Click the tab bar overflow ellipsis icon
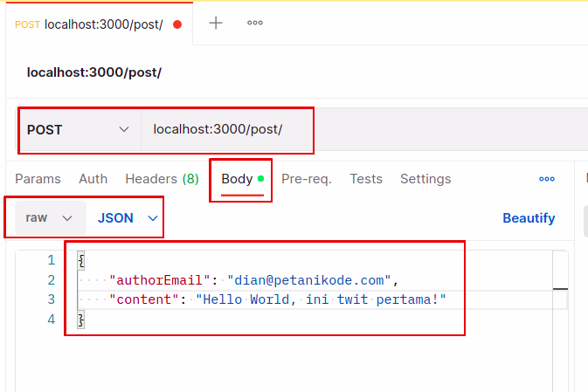Screen dimensions: 588x392 click(x=255, y=24)
